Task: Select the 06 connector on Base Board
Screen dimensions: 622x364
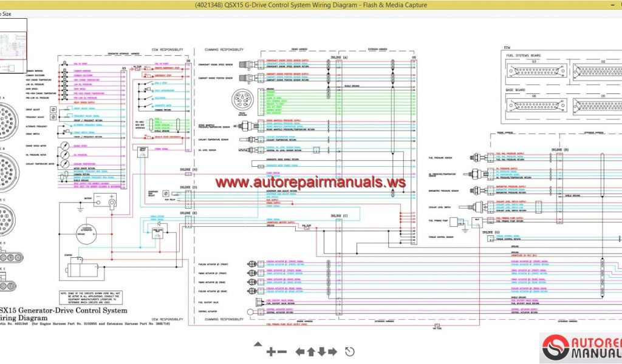Action: (x=534, y=103)
